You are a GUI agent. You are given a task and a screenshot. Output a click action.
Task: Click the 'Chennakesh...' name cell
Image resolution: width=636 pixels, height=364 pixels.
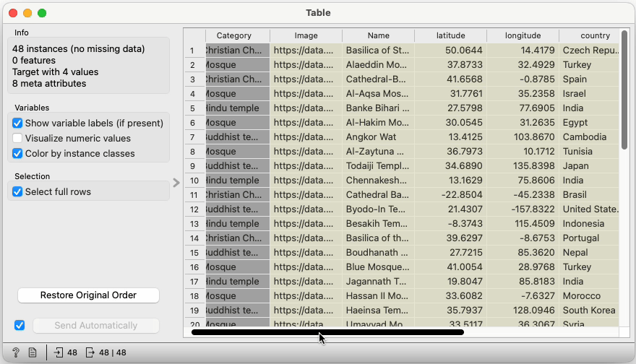click(x=379, y=181)
